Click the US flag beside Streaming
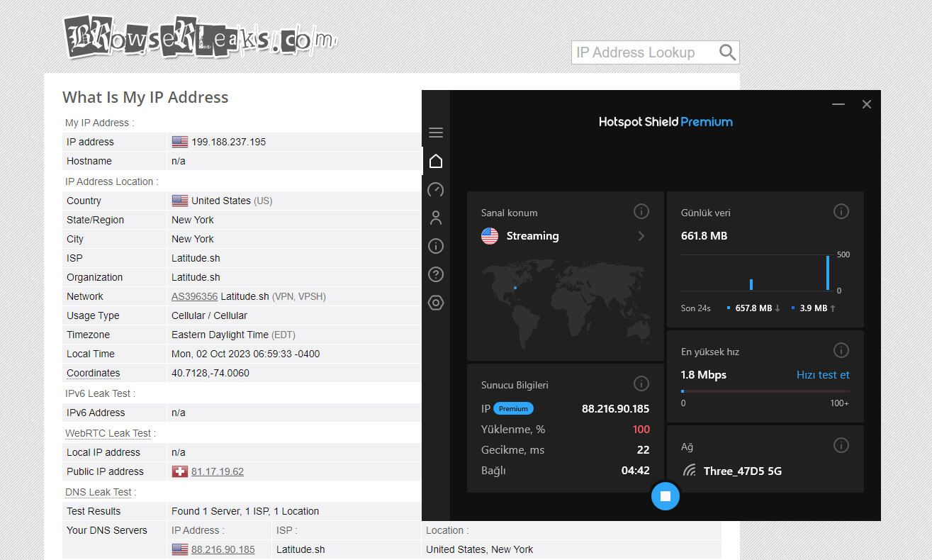 (x=490, y=236)
